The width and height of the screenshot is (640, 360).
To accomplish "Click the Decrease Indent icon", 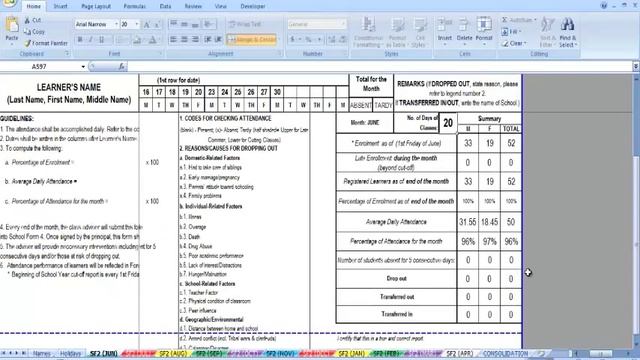I will [208, 40].
